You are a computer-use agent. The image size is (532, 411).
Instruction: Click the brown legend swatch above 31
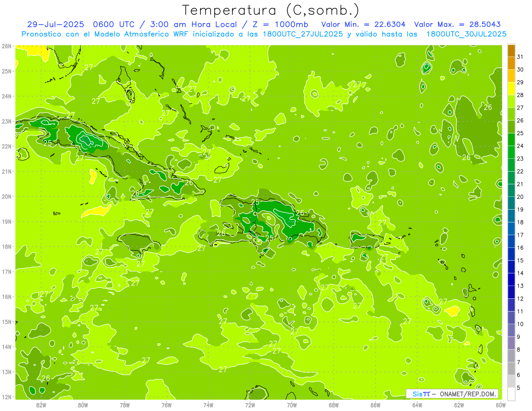click(x=511, y=51)
